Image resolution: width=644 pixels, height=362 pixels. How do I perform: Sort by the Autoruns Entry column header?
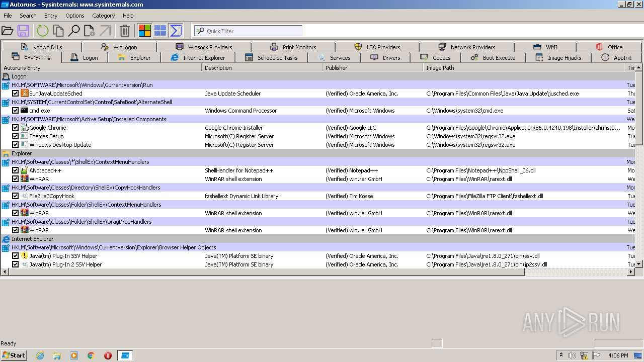tap(101, 68)
